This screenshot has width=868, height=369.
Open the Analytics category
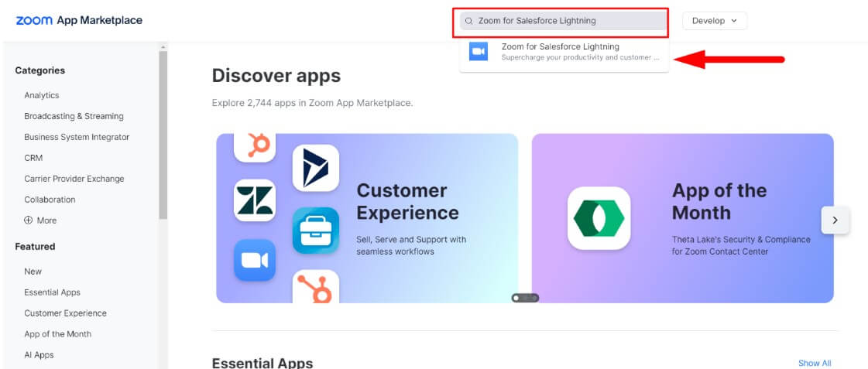point(42,95)
